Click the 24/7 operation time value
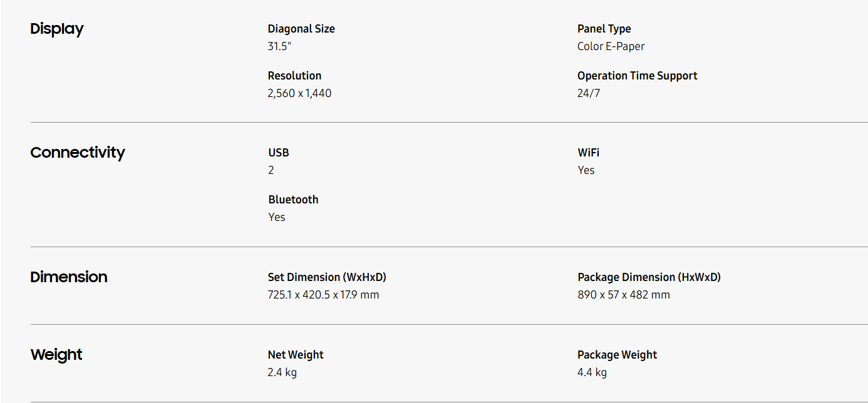This screenshot has height=403, width=868. (x=588, y=93)
